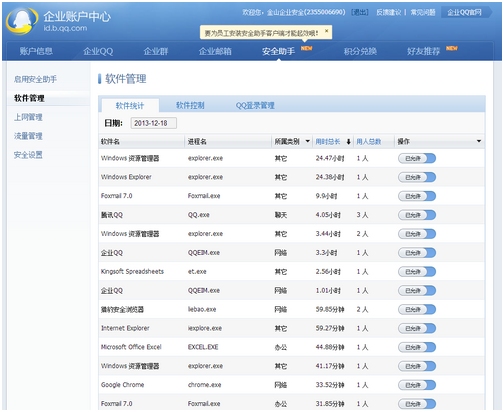Click the id.b.qq.com text in the header

[x=65, y=28]
